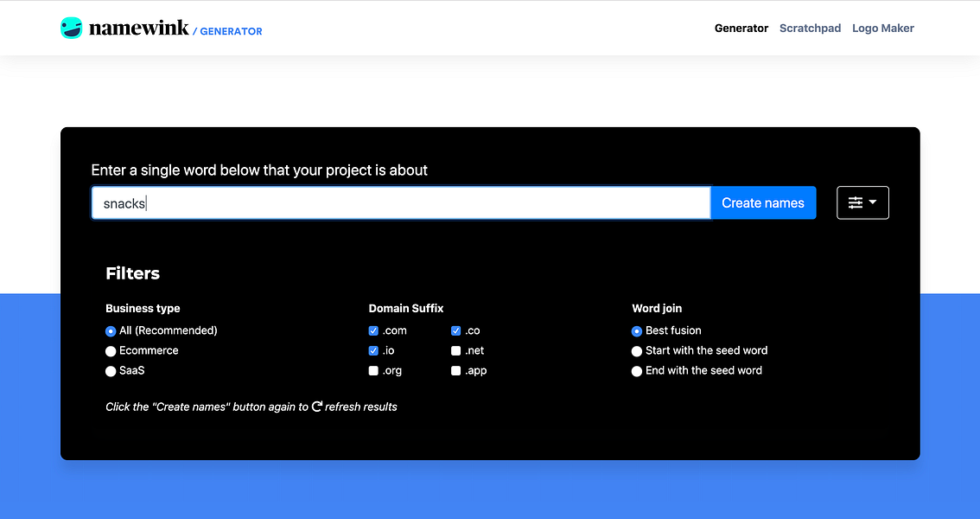Select the 'All (Recommended)' business type

[111, 330]
